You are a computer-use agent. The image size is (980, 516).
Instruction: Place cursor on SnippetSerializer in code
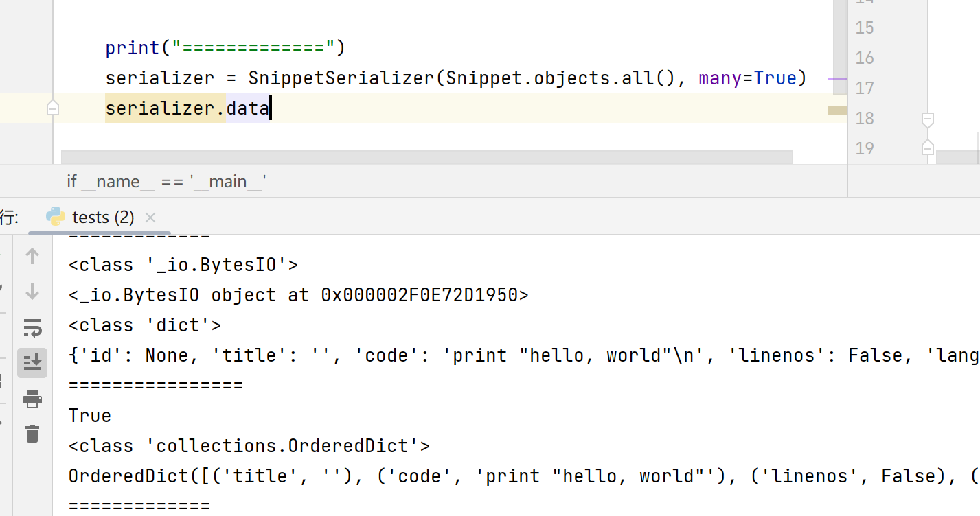[341, 78]
